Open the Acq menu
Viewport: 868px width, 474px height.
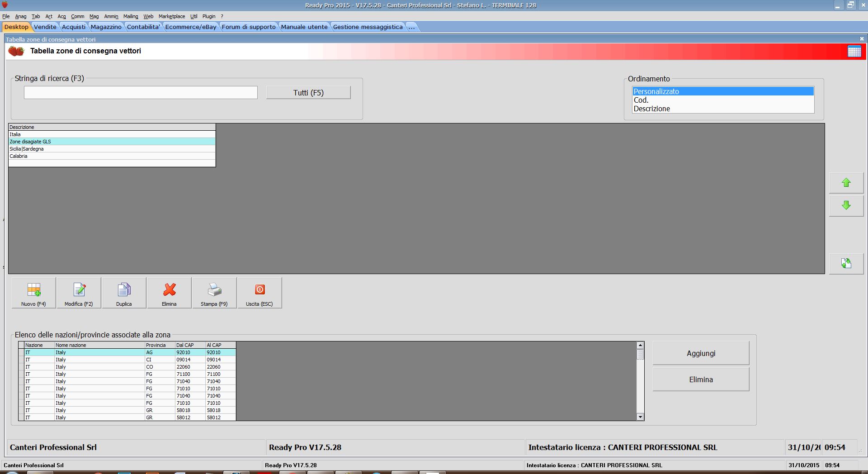62,16
